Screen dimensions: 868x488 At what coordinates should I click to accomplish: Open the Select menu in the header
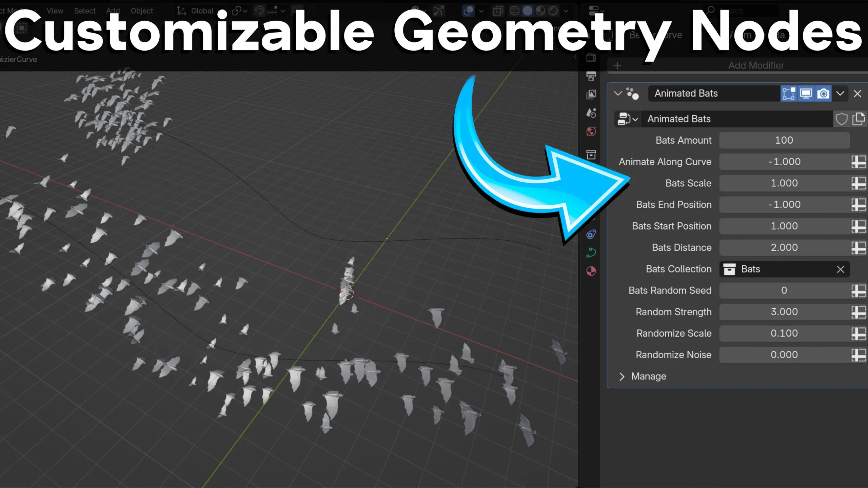point(85,11)
